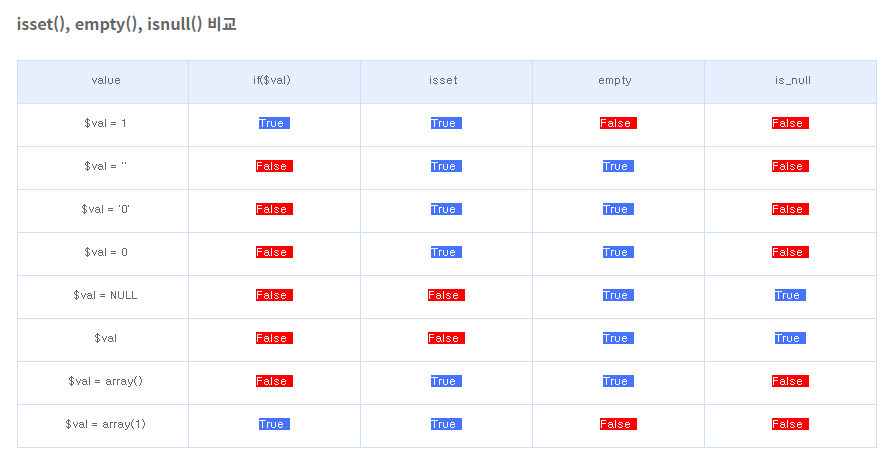Screen dimensions: 892x457
Task: Click True under empty for $val = '0'
Action: tap(618, 209)
